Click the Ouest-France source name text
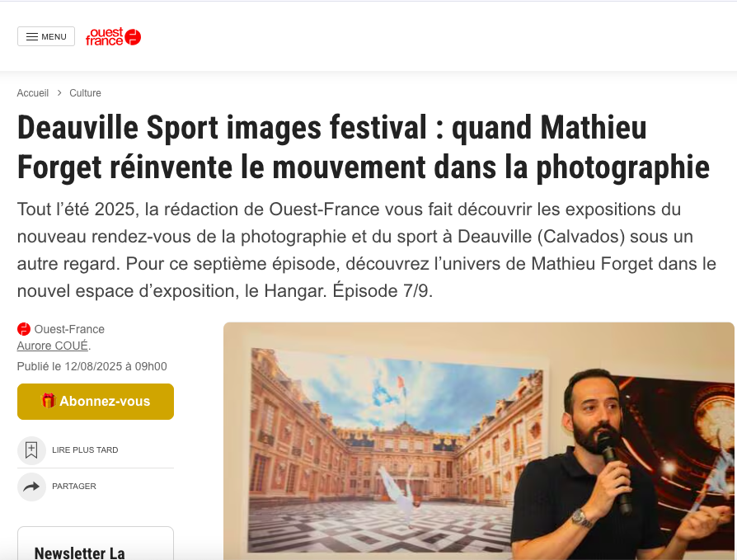737x560 pixels. click(x=69, y=329)
